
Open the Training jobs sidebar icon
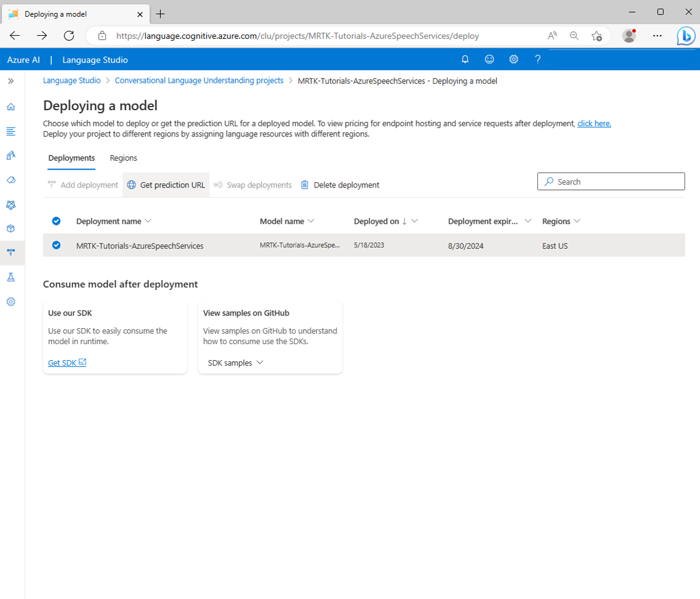pyautogui.click(x=11, y=155)
